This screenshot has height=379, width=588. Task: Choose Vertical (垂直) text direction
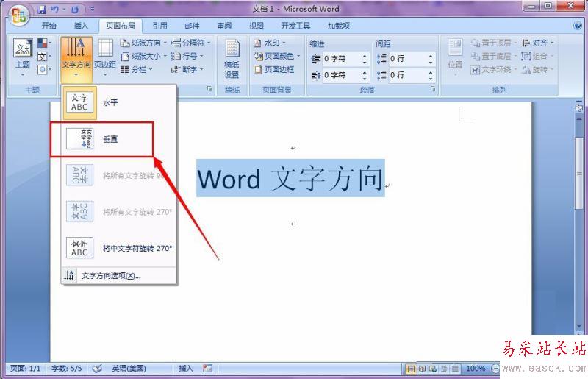119,139
